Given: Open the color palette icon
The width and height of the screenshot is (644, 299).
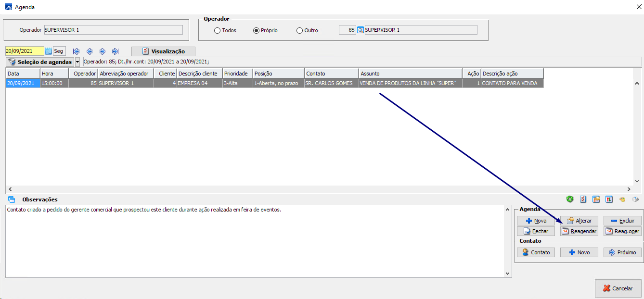Looking at the screenshot, I should click(x=622, y=199).
